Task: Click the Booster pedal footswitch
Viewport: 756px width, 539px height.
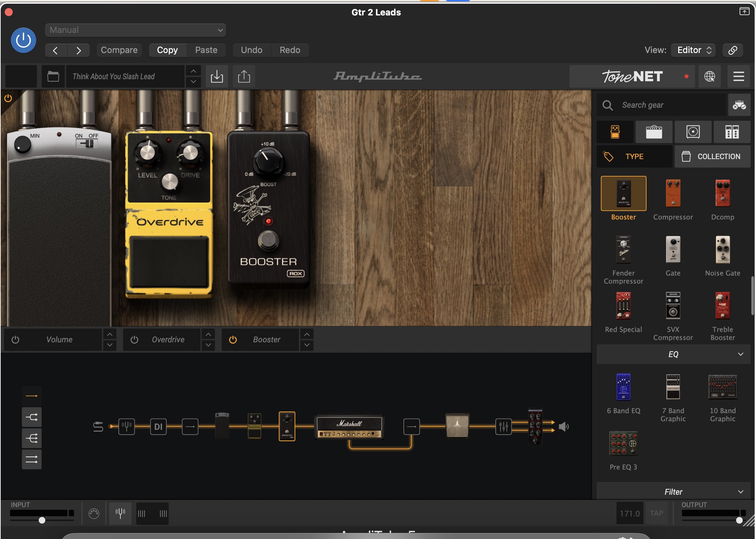Action: pos(268,241)
